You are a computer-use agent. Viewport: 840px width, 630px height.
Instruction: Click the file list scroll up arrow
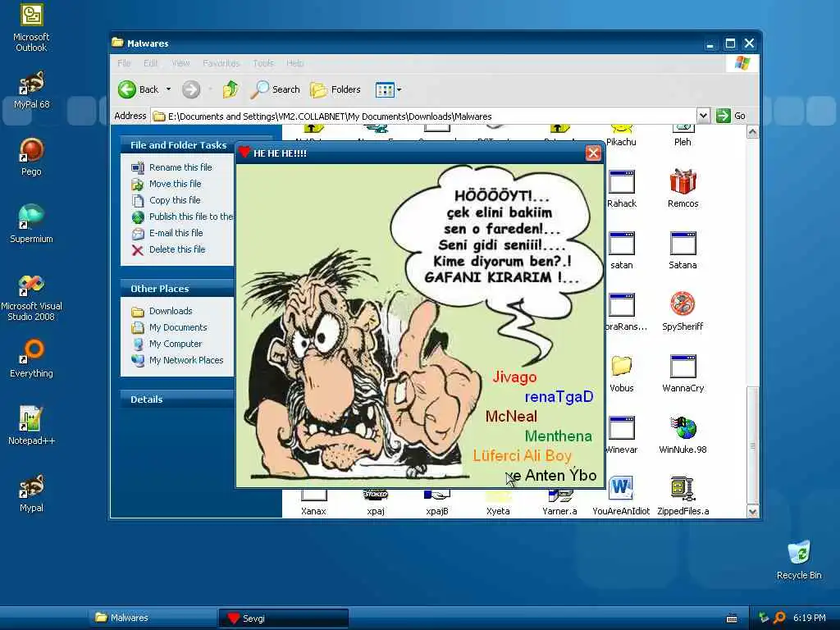point(752,132)
